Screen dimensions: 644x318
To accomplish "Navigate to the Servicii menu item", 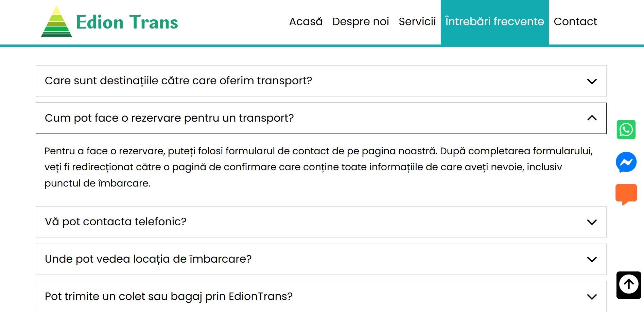I will point(417,21).
